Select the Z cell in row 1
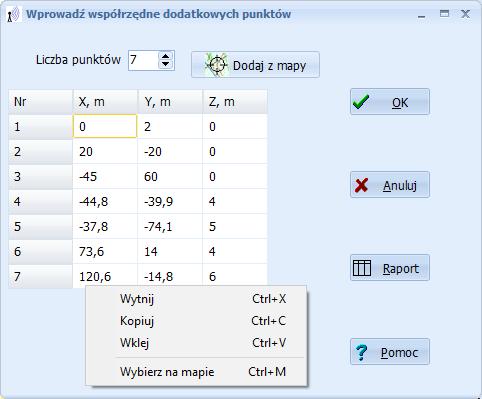 (x=235, y=126)
